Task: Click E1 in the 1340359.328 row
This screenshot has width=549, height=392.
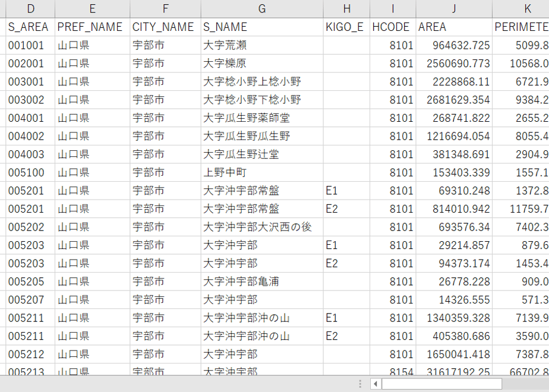Action: tap(346, 318)
